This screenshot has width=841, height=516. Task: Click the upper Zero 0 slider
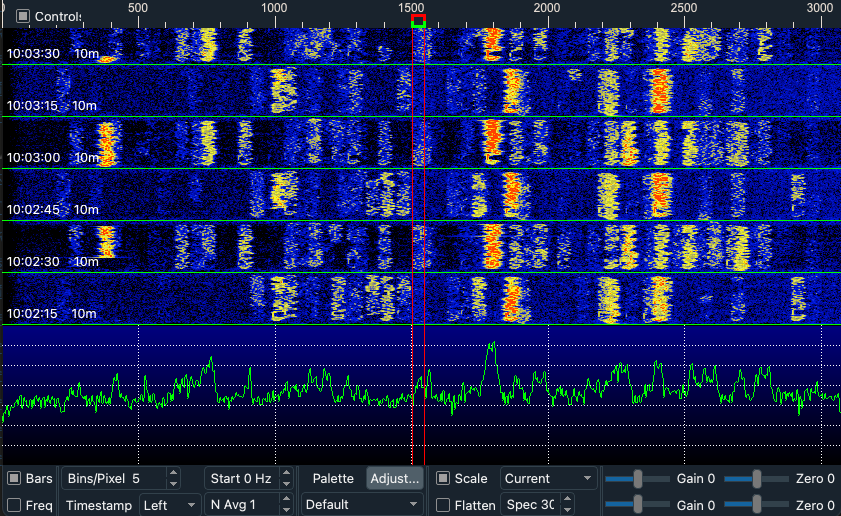point(756,478)
